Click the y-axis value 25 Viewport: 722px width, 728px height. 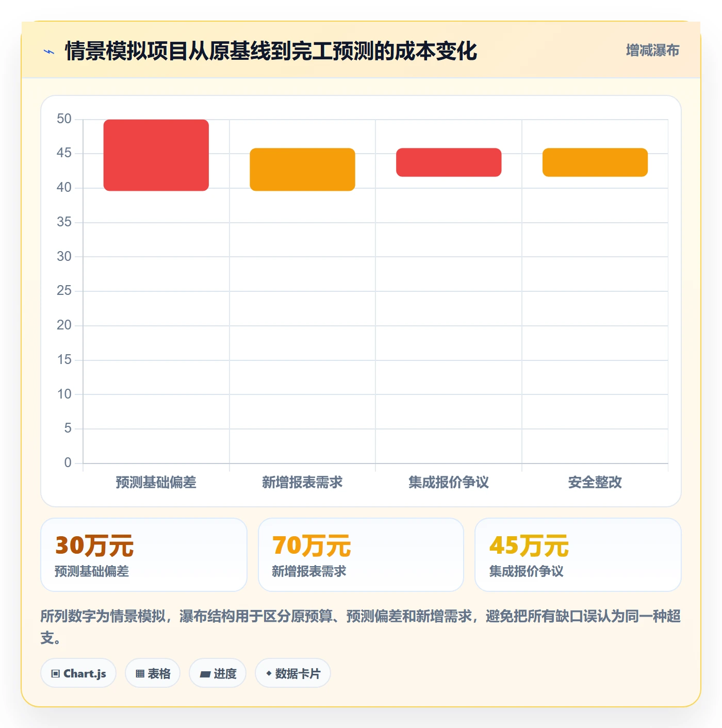click(64, 291)
